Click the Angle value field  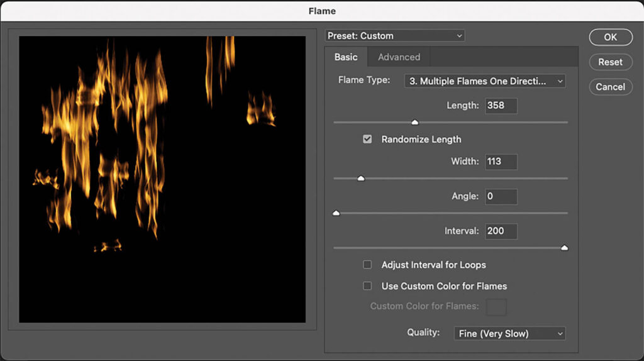[x=501, y=196]
